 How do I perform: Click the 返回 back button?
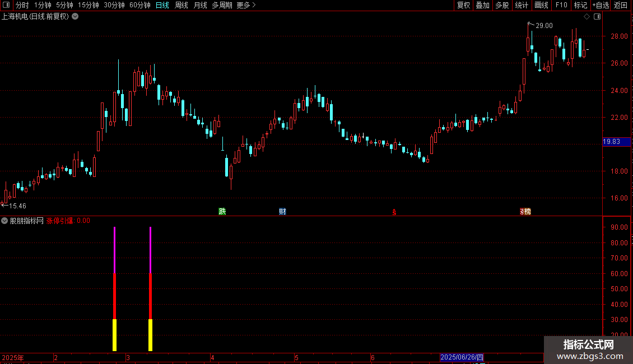pyautogui.click(x=621, y=5)
